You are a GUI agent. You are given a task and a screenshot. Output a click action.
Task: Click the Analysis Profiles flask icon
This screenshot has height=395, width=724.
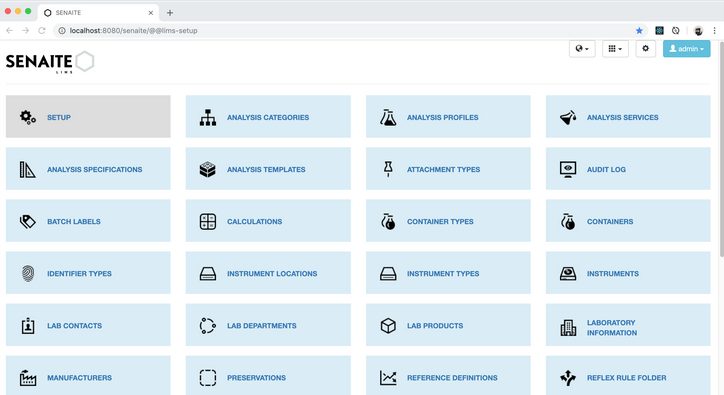pos(388,117)
